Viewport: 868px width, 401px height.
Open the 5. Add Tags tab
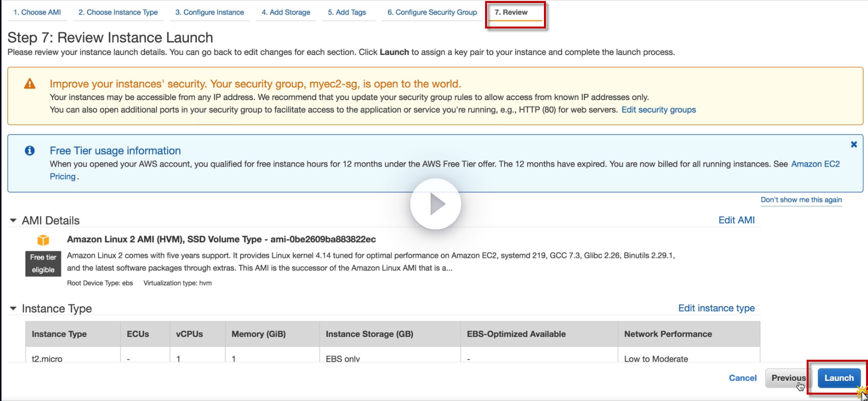[347, 12]
